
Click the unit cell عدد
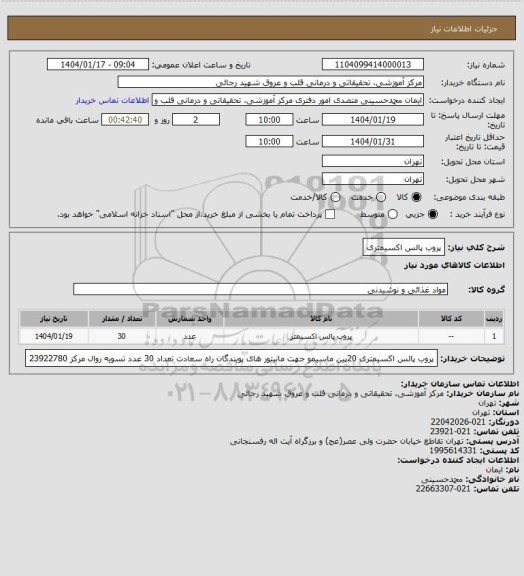(190, 336)
